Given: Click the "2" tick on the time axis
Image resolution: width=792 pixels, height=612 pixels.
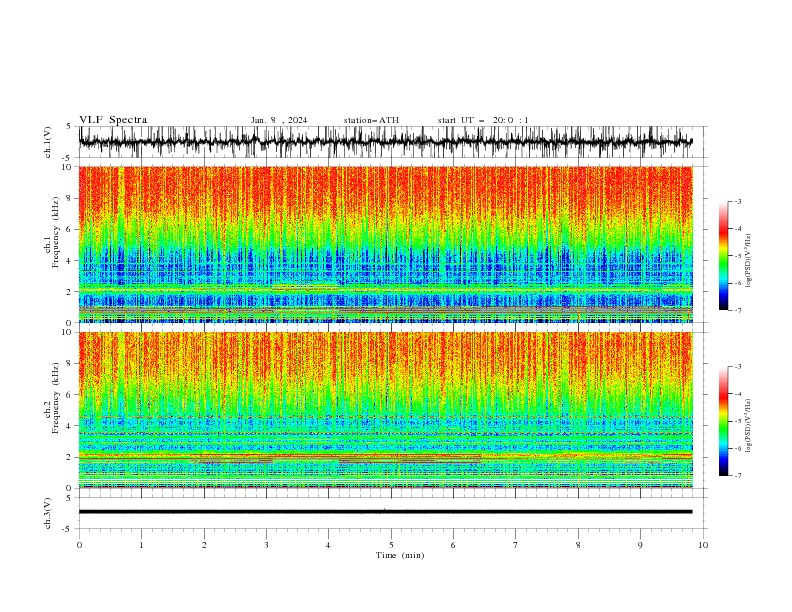Looking at the screenshot, I should point(204,545).
